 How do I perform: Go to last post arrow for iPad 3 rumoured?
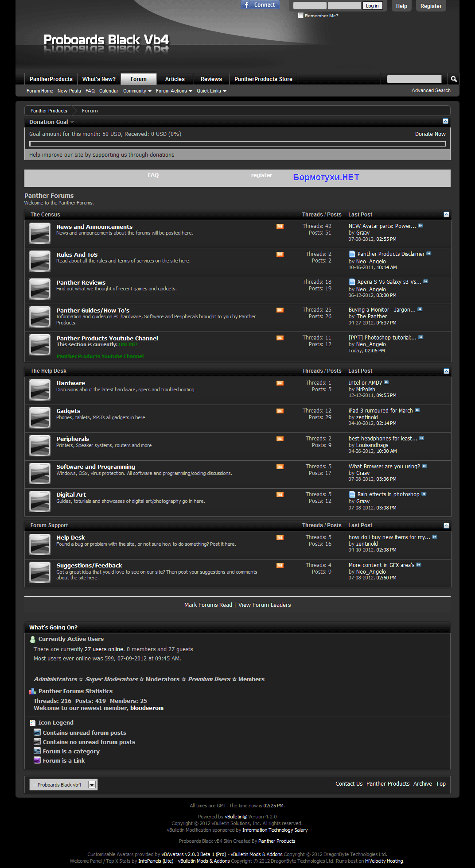[417, 410]
